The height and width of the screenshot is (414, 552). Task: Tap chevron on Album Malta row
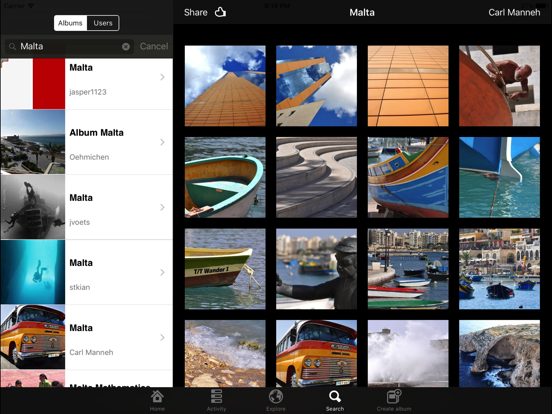coord(162,142)
